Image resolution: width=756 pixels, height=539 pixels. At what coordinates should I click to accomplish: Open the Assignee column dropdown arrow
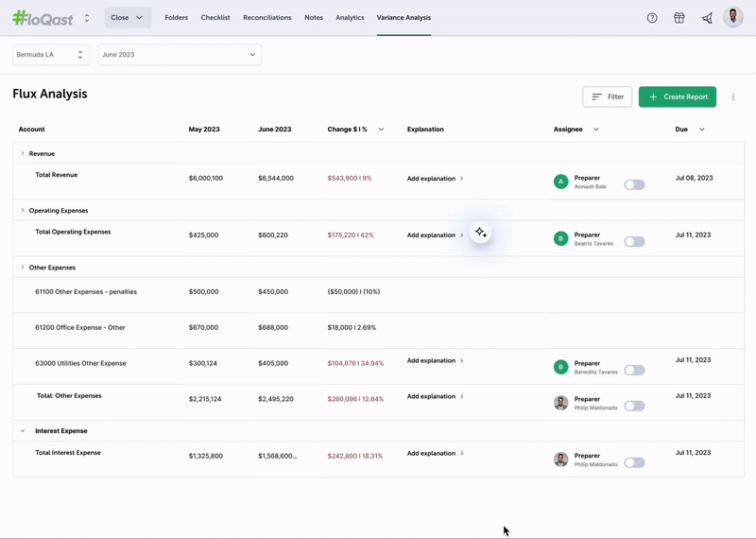tap(596, 130)
